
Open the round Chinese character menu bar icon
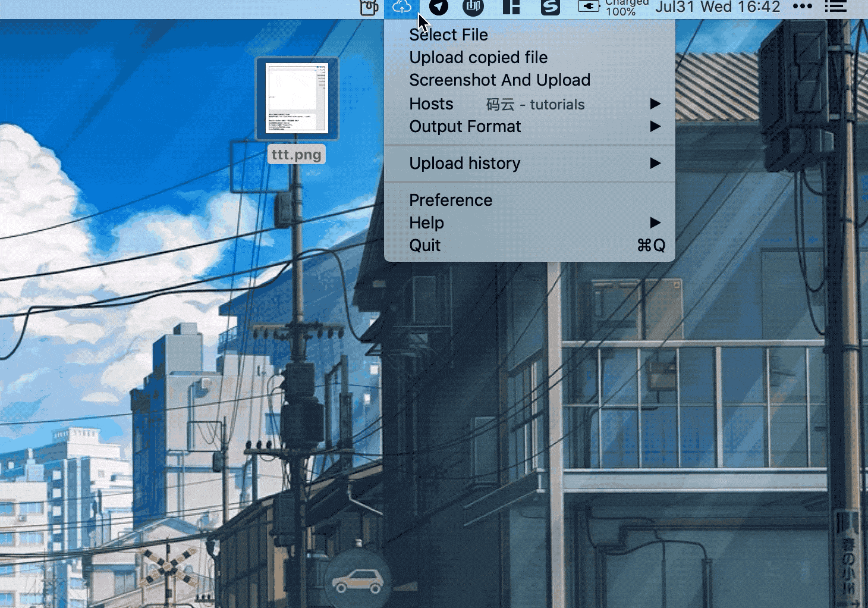(x=473, y=7)
